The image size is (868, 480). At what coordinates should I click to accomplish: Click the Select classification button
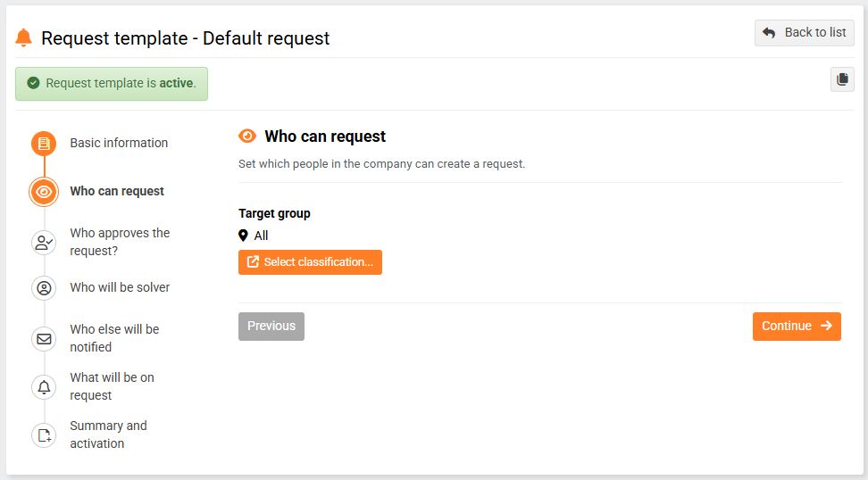pos(310,262)
